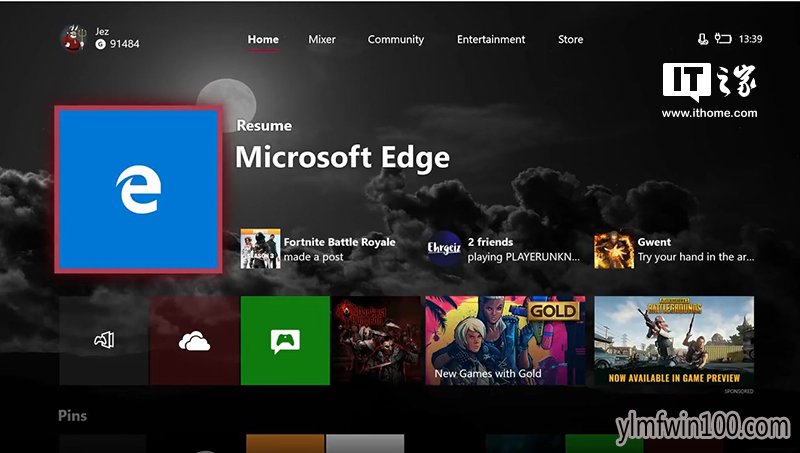Check the controller battery status icon
This screenshot has width=800, height=453.
click(x=723, y=38)
